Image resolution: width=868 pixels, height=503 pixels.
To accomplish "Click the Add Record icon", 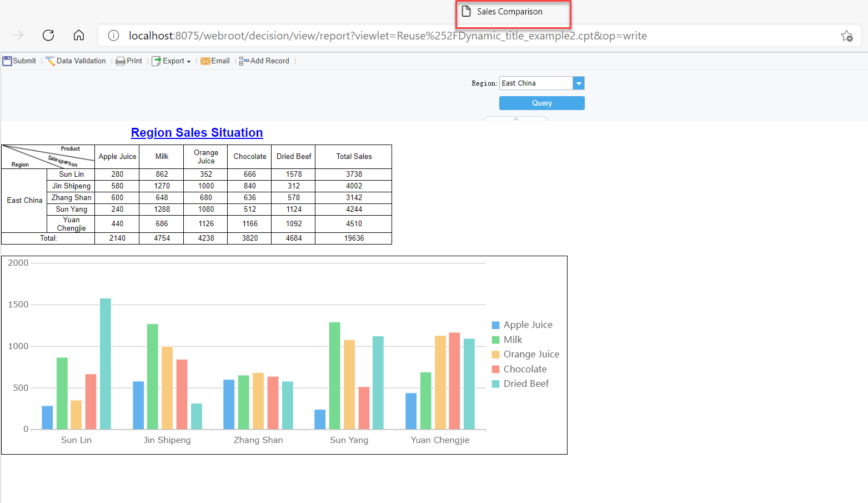I will (x=243, y=61).
